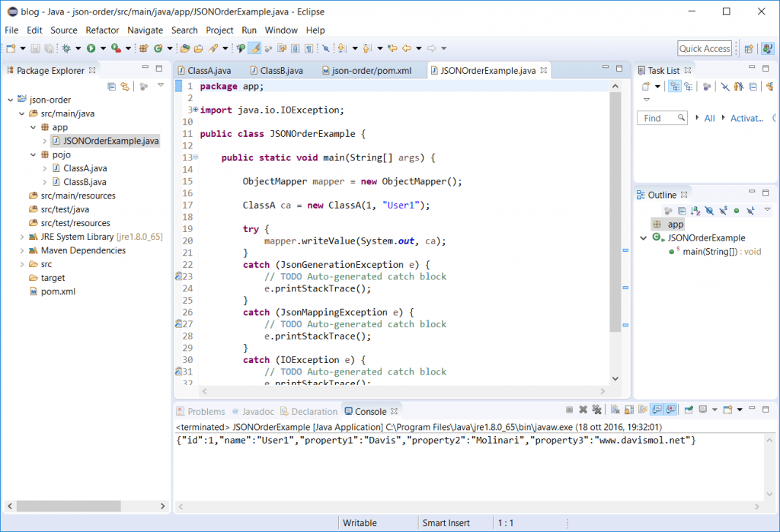Viewport: 780px width, 532px height.
Task: Run the program using the green Run icon
Action: (90, 47)
